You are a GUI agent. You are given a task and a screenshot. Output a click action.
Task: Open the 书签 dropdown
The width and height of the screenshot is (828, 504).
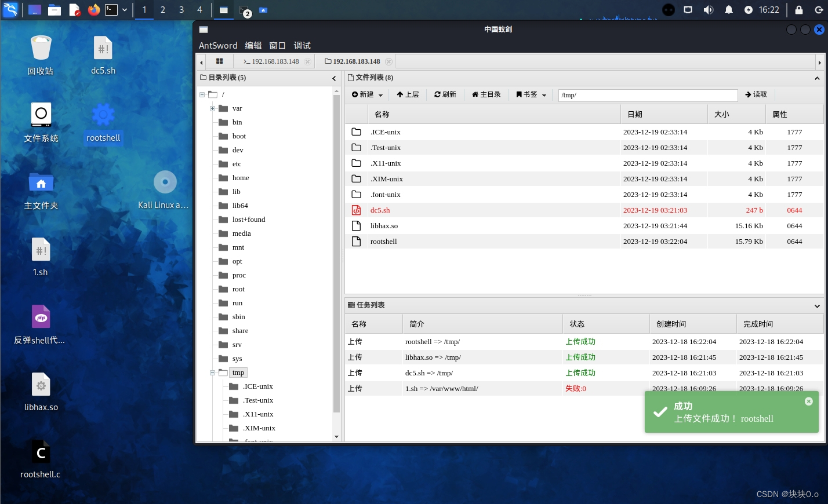click(x=531, y=94)
